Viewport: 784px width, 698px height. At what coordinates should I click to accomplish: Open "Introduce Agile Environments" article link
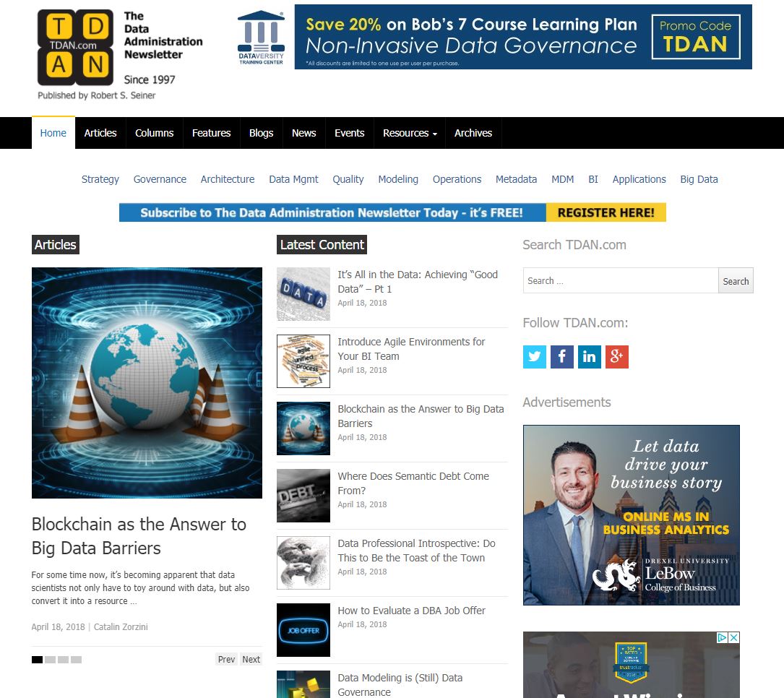[411, 349]
